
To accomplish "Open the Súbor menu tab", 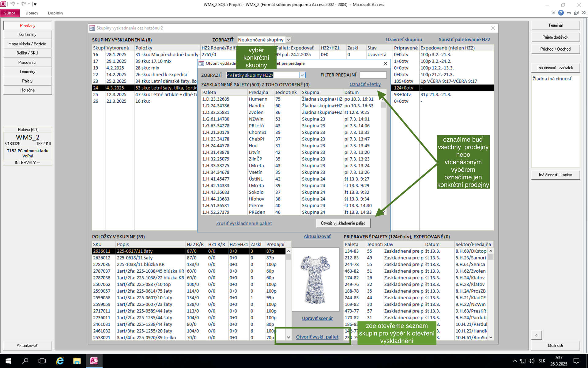I will click(10, 13).
